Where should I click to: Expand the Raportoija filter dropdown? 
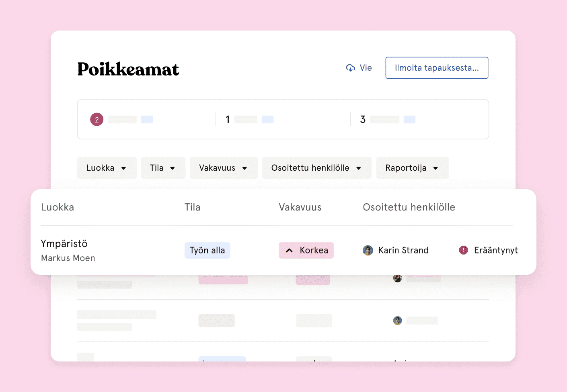pos(412,168)
